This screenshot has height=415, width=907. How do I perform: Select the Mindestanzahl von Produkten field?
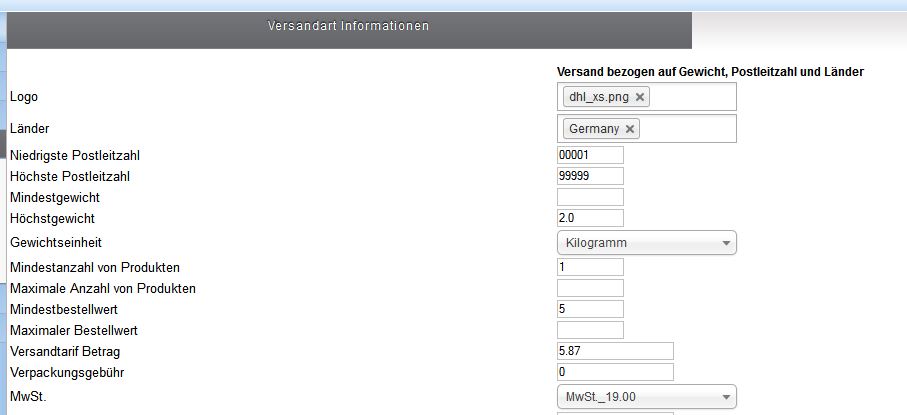590,267
